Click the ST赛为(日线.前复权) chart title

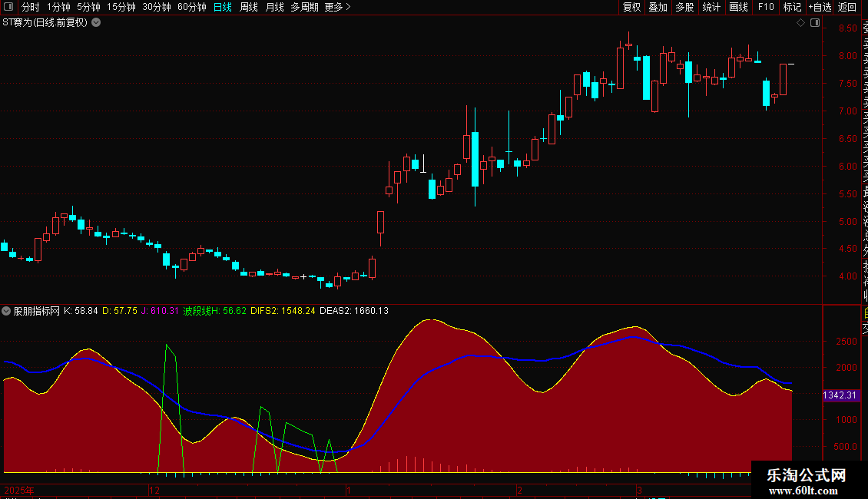click(45, 23)
